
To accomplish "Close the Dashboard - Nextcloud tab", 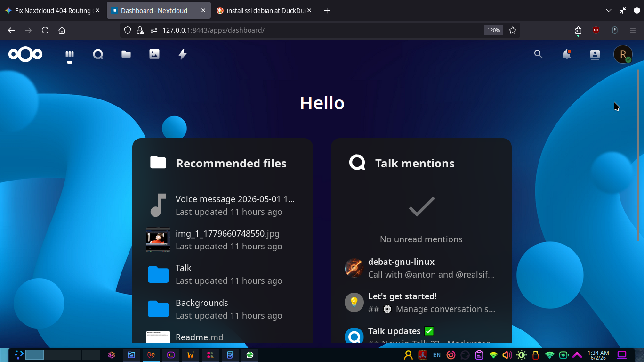I will point(203,10).
